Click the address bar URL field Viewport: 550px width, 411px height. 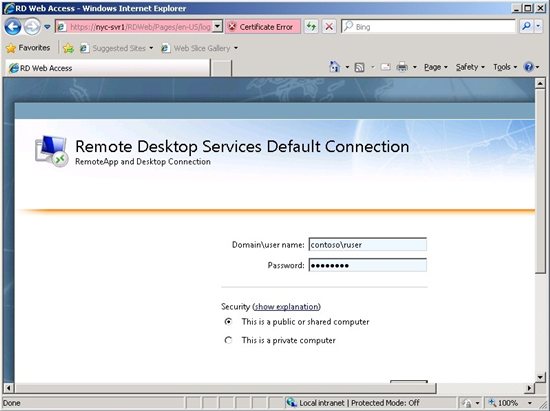(134, 27)
